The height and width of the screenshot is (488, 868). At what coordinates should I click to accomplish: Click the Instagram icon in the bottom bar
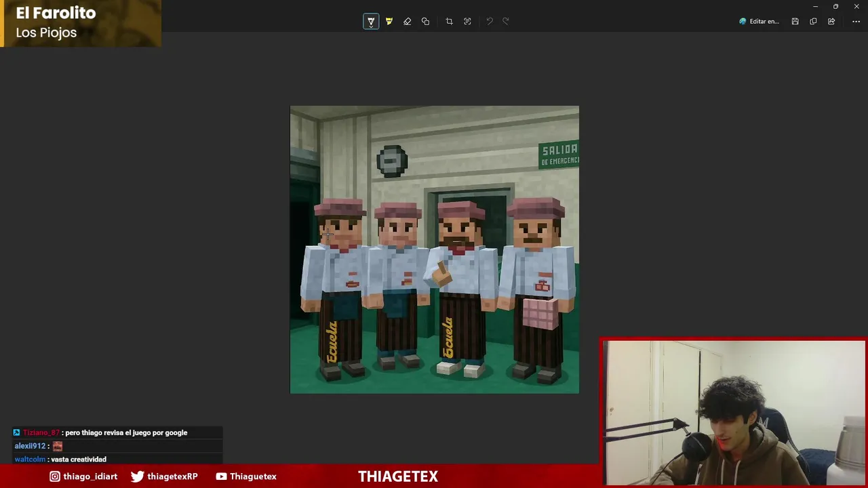55,476
